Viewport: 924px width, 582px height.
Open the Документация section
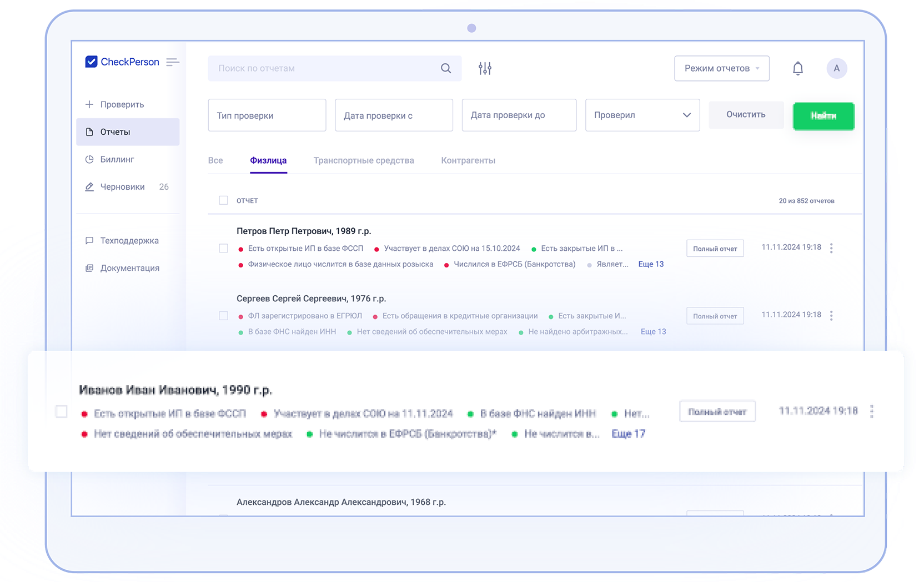click(130, 268)
